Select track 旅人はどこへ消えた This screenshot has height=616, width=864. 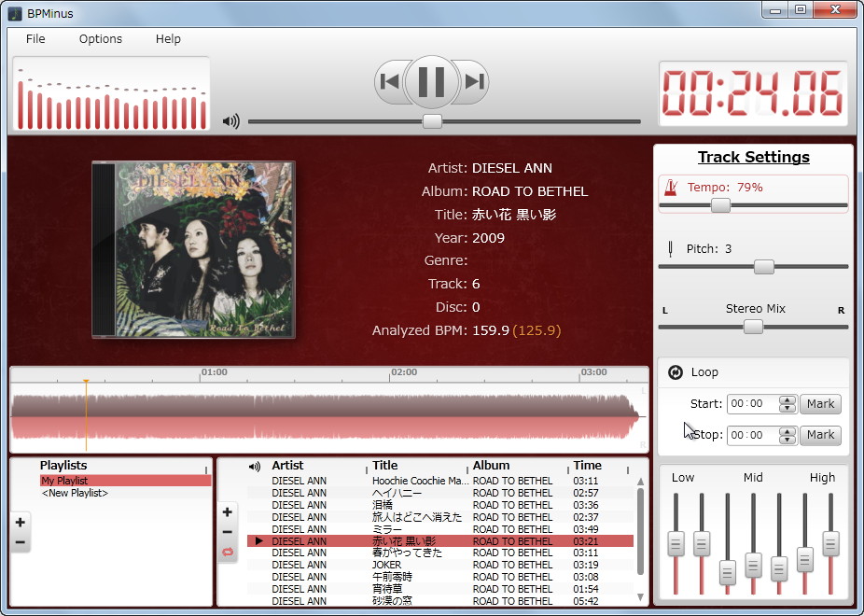(439, 517)
